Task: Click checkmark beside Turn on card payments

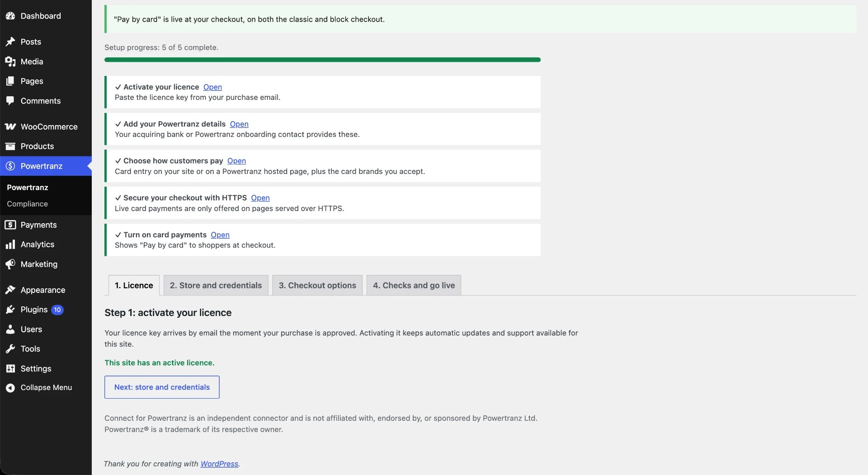Action: (118, 235)
